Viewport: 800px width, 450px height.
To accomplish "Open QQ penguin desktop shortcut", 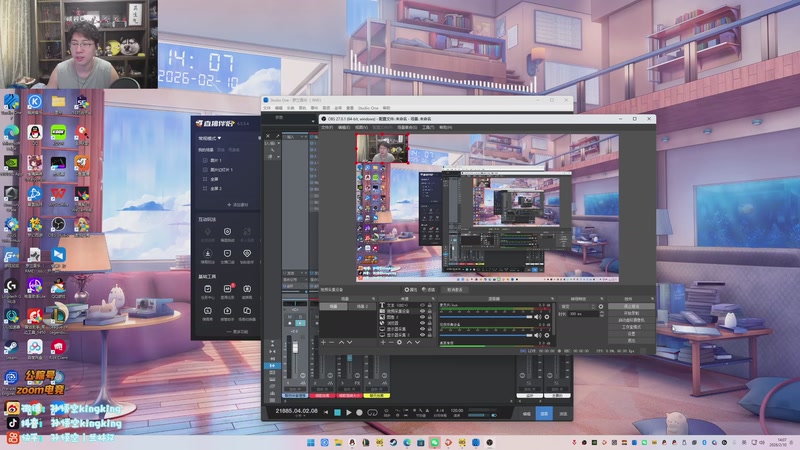I will click(35, 134).
